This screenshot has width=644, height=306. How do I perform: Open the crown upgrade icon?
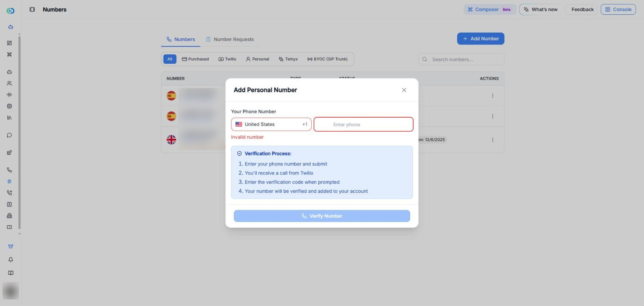pos(11,246)
